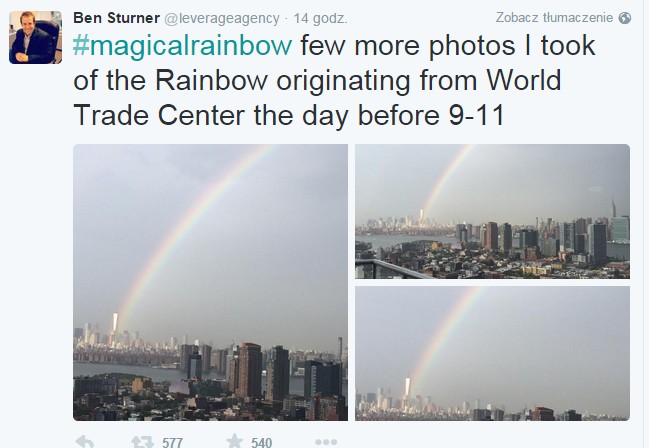This screenshot has width=649, height=448.
Task: Click the '14 godz.' timestamp
Action: pyautogui.click(x=320, y=19)
